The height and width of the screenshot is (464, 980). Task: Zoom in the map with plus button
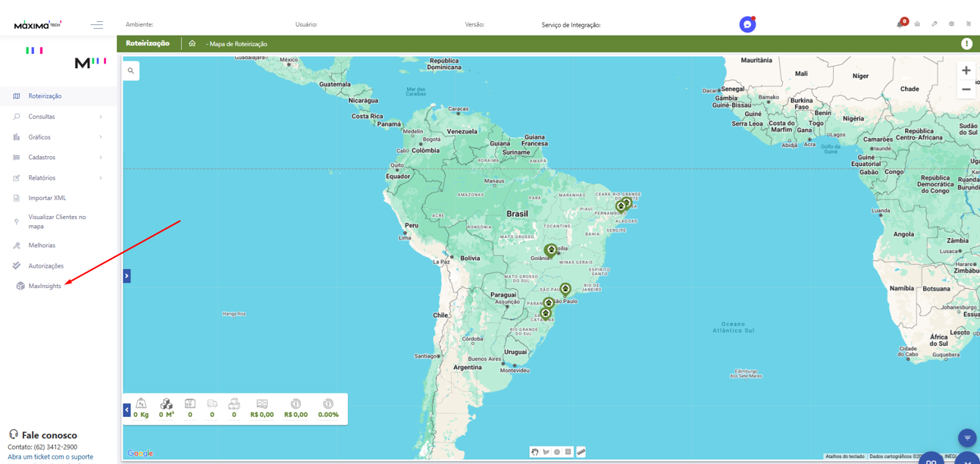[x=966, y=71]
